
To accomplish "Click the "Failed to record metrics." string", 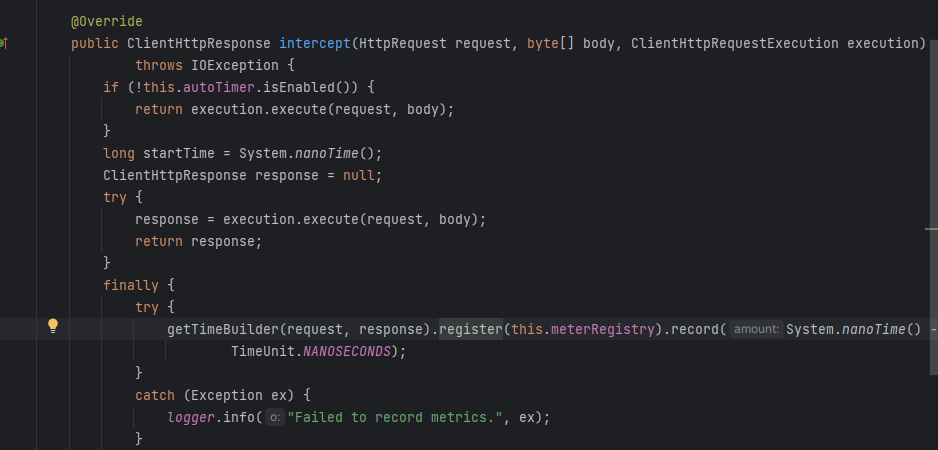I will coord(395,417).
